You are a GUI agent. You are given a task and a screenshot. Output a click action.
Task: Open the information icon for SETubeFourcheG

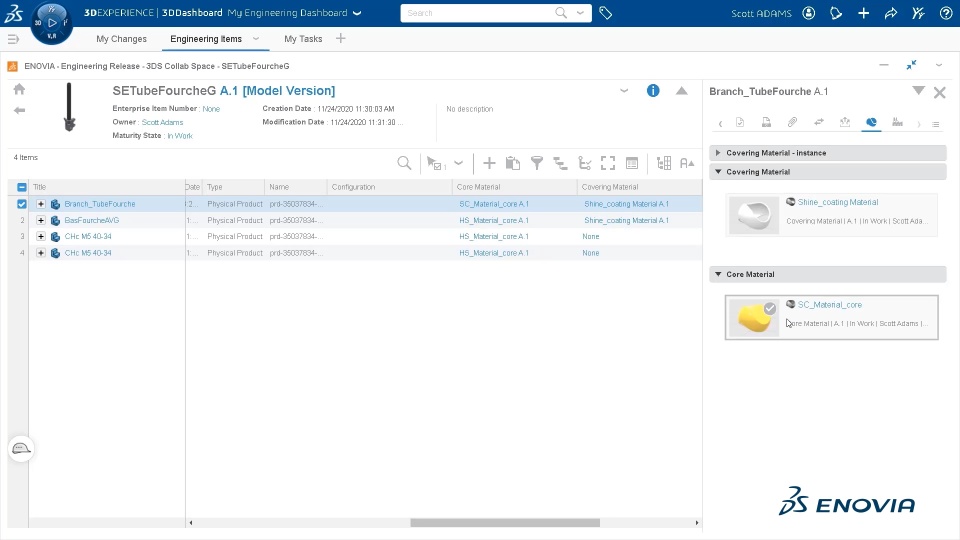click(x=653, y=91)
